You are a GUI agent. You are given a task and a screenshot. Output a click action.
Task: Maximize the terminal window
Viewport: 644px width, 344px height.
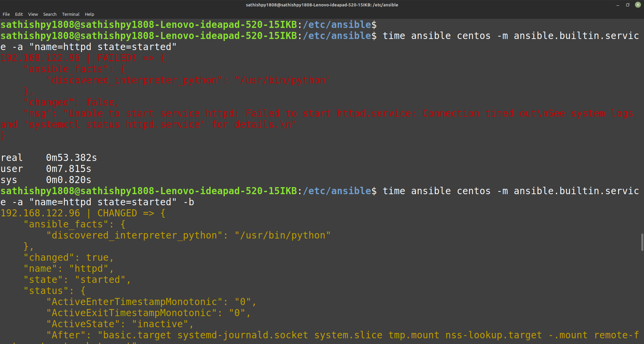click(628, 5)
